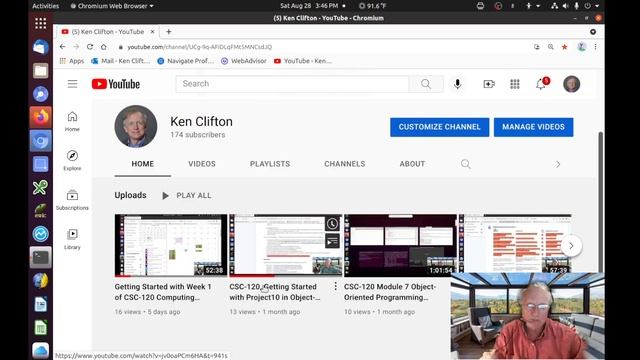Viewport: 640px width, 360px height.
Task: Open Explore in the sidebar
Action: [72, 160]
